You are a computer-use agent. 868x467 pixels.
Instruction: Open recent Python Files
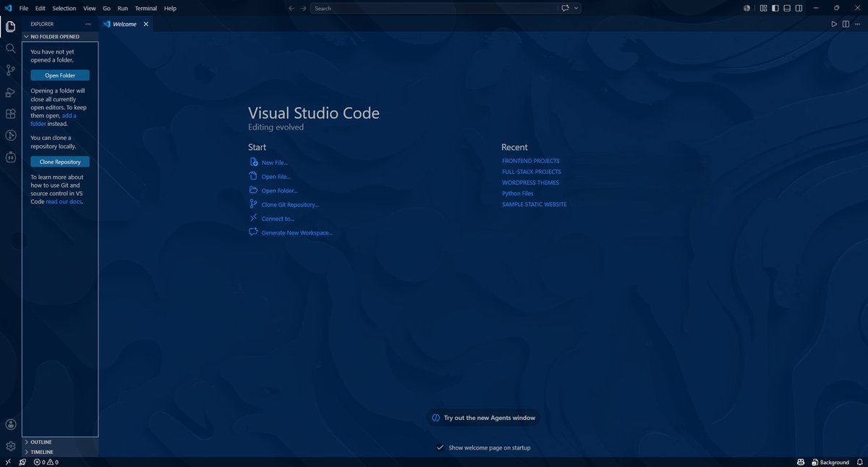518,193
